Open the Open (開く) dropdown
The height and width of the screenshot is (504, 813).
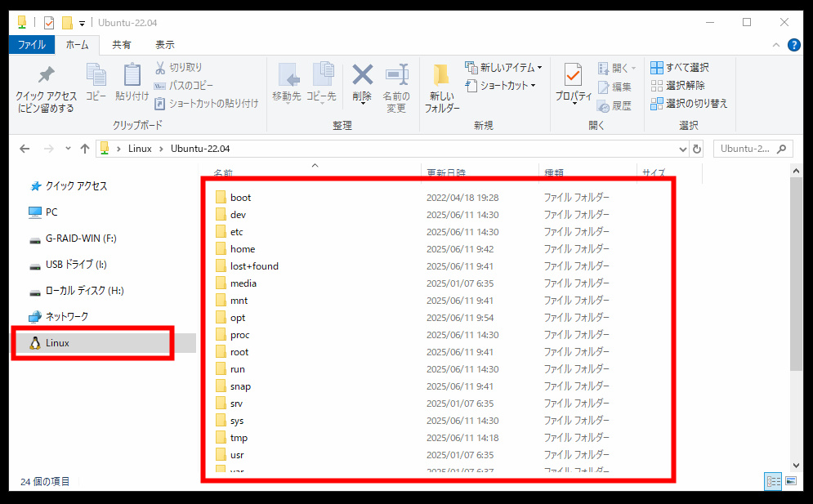(x=617, y=68)
